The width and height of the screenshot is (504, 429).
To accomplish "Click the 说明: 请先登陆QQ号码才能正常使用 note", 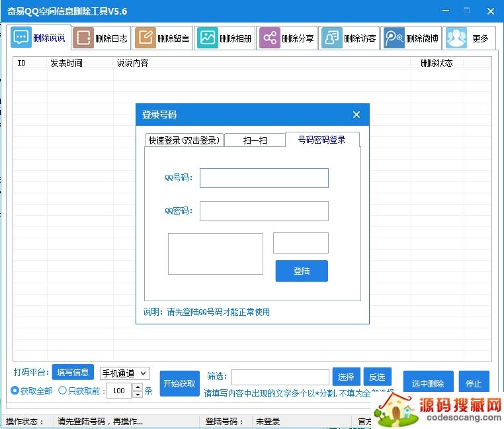I will point(206,312).
